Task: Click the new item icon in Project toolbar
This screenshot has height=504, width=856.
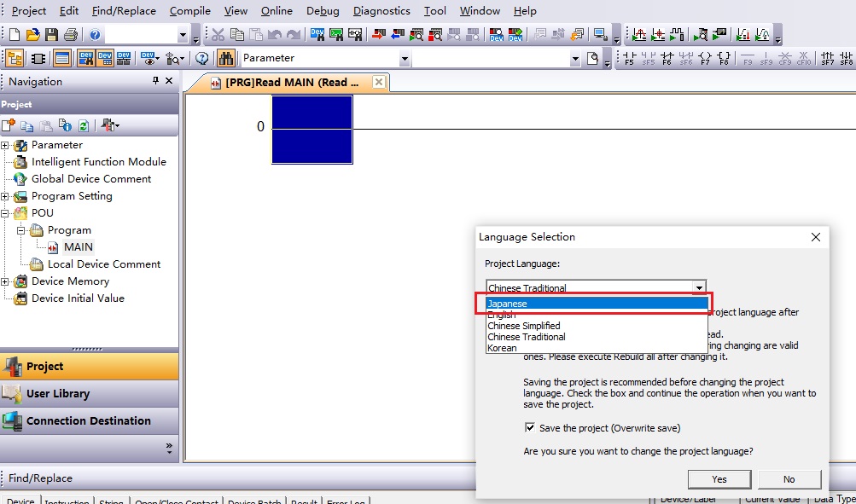Action: pyautogui.click(x=9, y=125)
